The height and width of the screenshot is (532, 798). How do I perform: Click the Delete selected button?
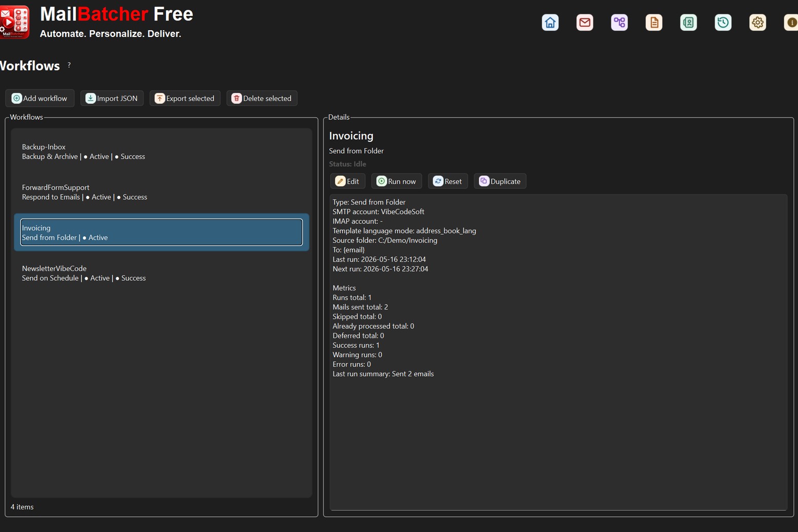click(262, 98)
